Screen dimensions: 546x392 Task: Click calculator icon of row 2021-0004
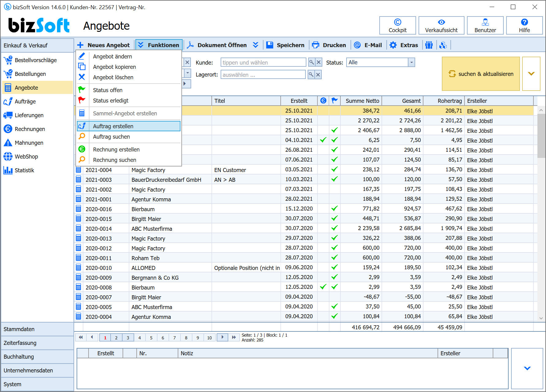pyautogui.click(x=78, y=170)
